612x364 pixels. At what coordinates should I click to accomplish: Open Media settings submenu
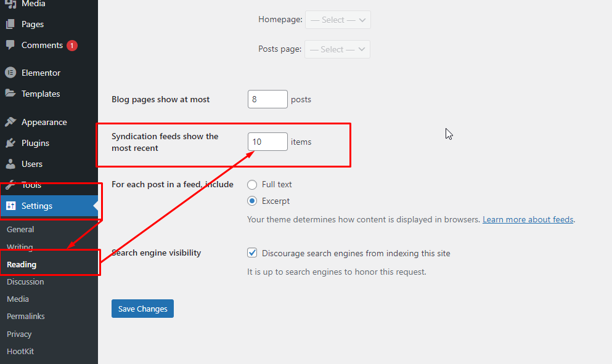coord(18,299)
